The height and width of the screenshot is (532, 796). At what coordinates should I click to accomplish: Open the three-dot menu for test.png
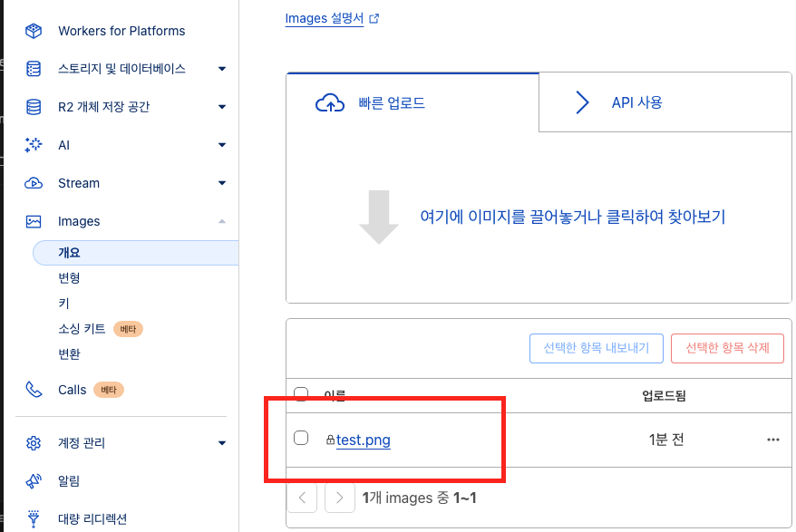772,440
